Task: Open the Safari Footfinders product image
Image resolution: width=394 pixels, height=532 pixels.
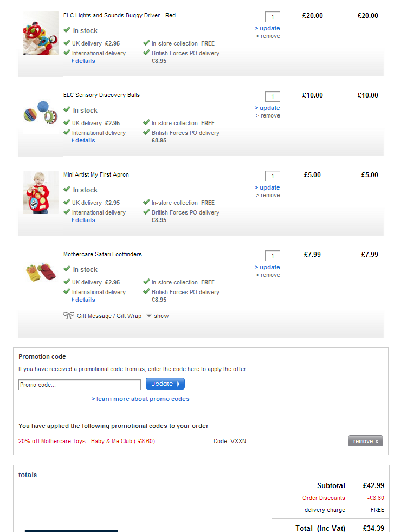Action: point(40,272)
